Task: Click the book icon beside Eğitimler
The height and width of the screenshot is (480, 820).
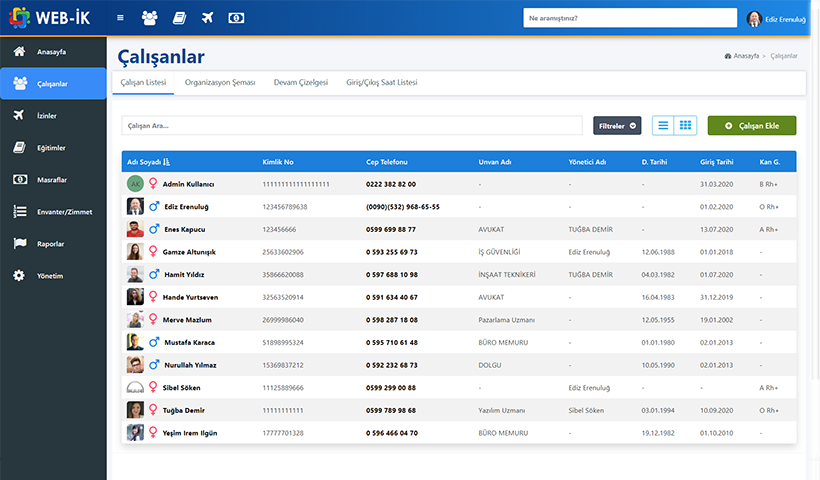Action: [19, 147]
